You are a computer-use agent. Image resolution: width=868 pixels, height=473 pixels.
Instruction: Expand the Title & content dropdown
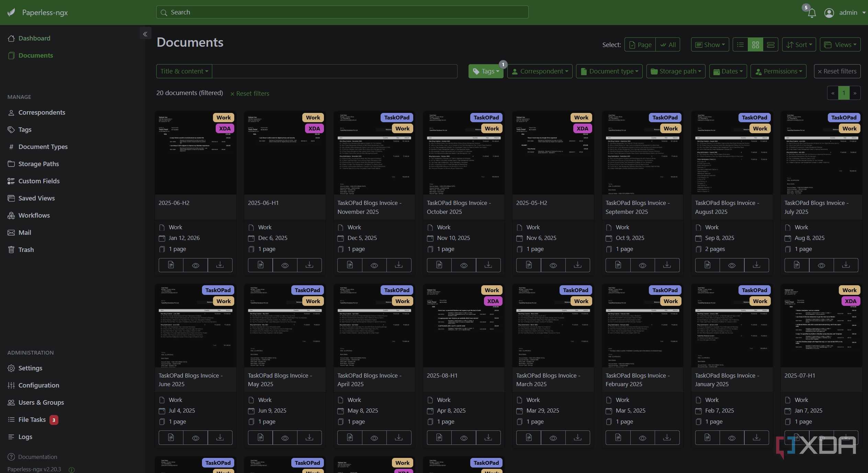(x=184, y=71)
